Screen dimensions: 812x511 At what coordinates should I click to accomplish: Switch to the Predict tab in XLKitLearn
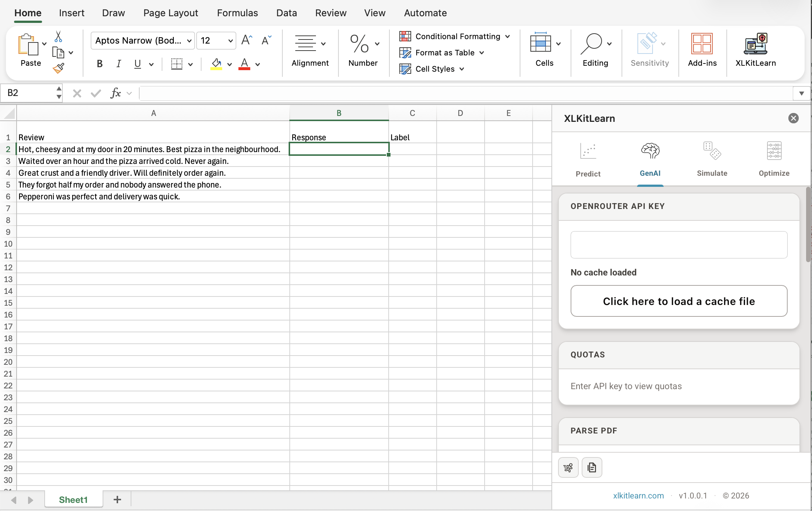pos(588,160)
